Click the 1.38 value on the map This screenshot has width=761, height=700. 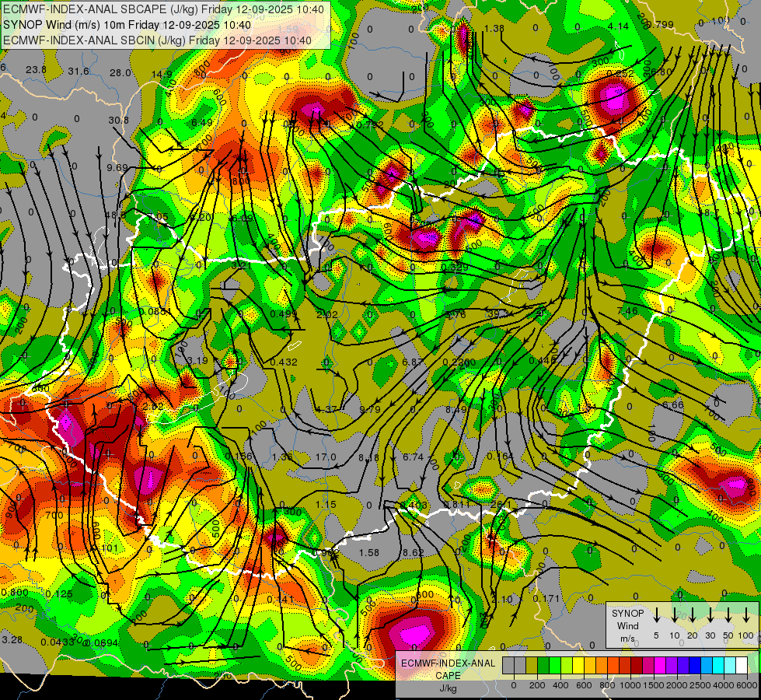(x=494, y=29)
